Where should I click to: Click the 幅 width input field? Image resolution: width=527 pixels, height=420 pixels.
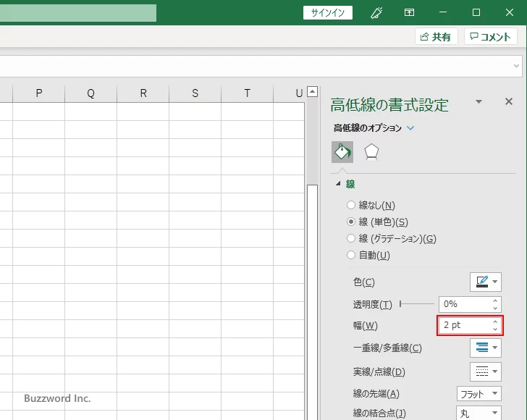click(x=463, y=325)
